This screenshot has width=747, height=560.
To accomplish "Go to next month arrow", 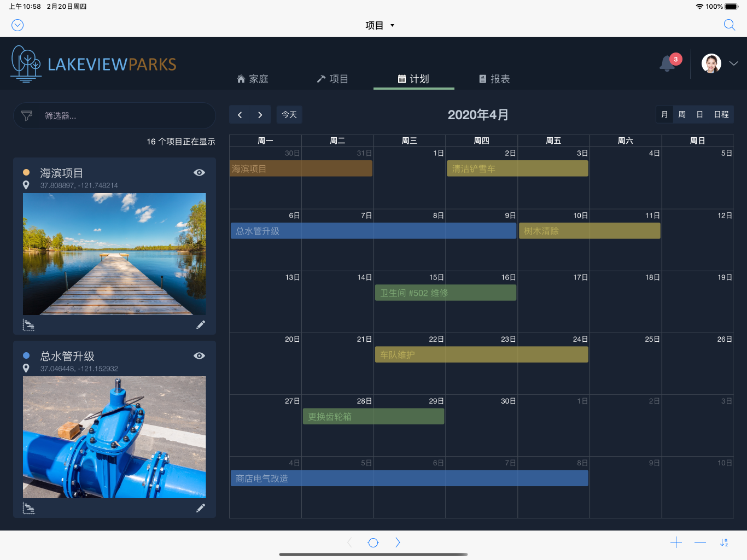I will [x=260, y=115].
